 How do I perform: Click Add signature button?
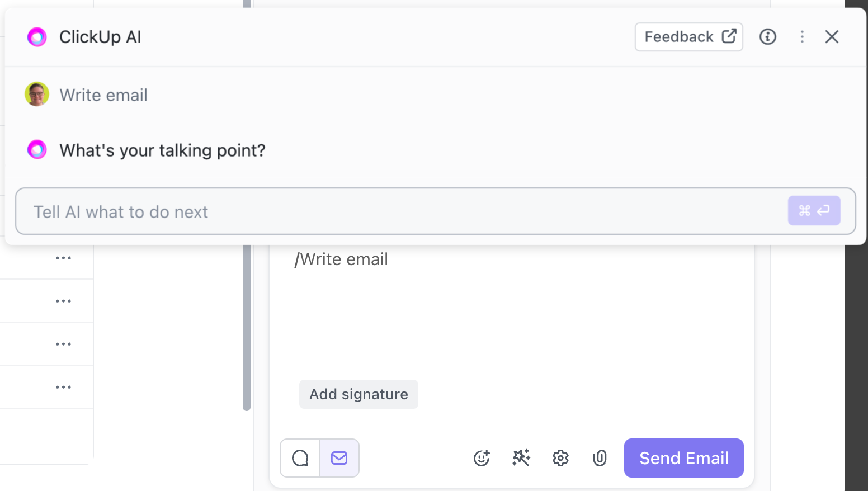click(x=358, y=394)
